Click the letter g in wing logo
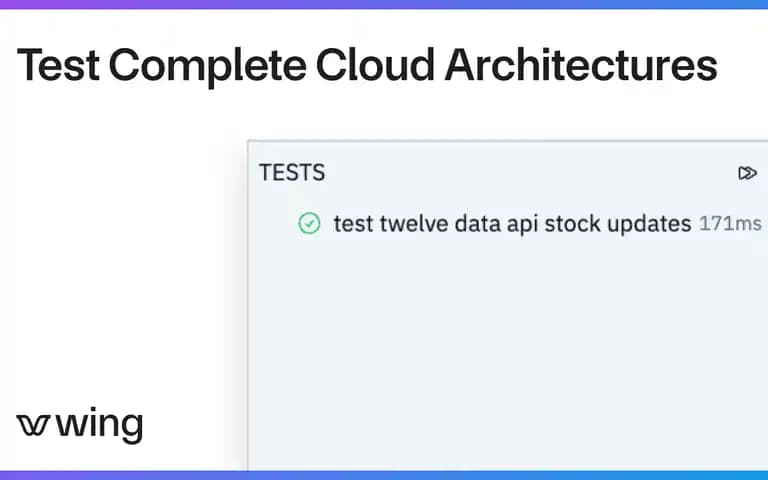This screenshot has width=768, height=480. (130, 428)
